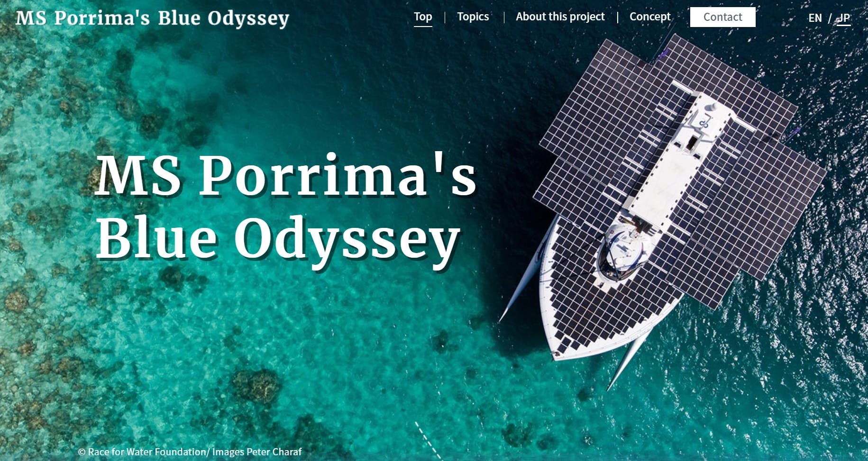Click the slash between EN and JP
868x461 pixels.
pos(830,18)
